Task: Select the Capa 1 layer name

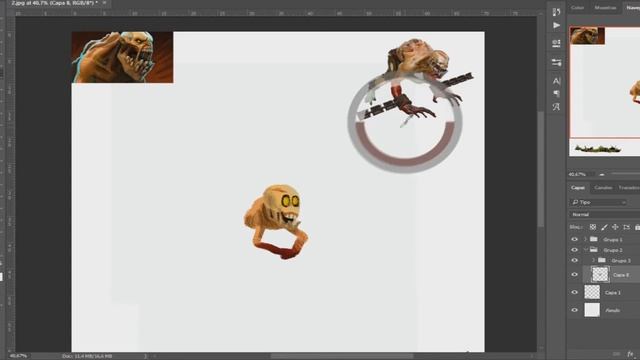Action: [613, 293]
